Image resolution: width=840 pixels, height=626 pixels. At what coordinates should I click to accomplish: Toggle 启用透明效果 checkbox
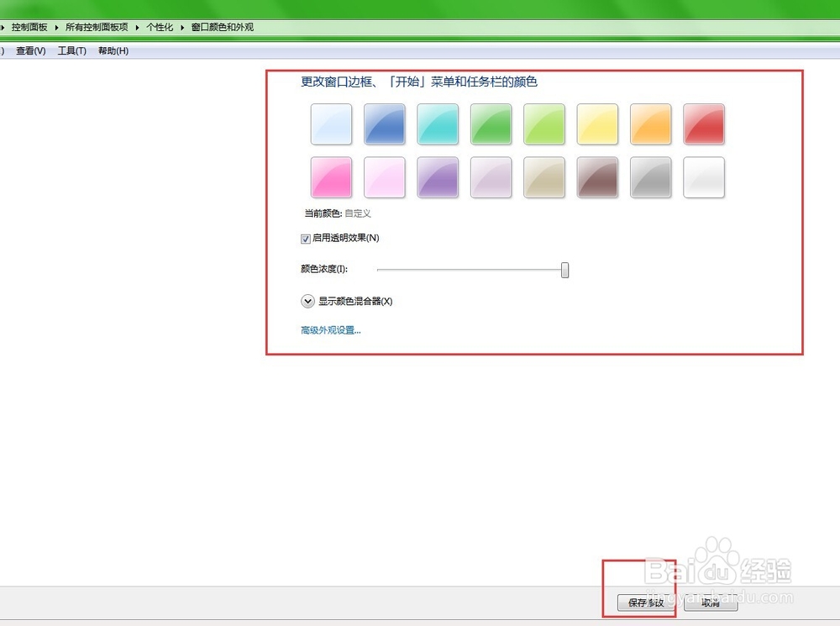coord(306,239)
